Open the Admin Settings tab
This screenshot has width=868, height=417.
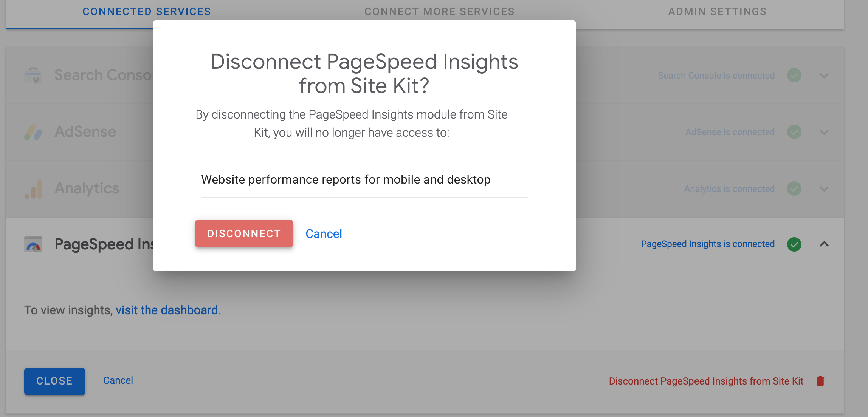[x=718, y=11]
